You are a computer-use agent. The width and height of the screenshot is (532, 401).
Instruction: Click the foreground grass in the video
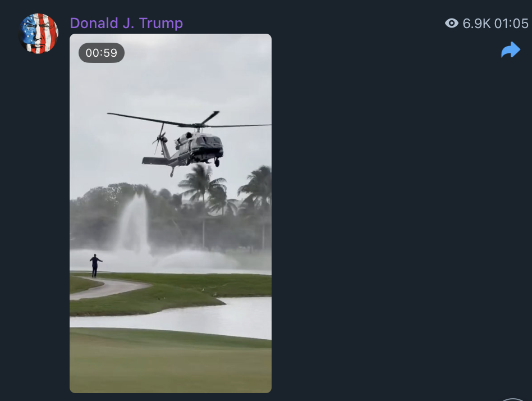[171, 363]
